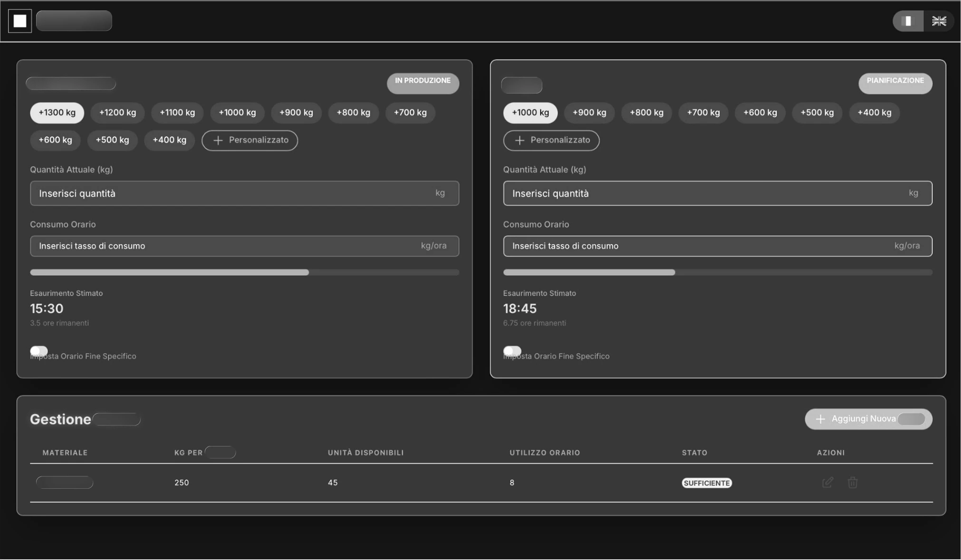The height and width of the screenshot is (560, 961).
Task: Open Personalizzato custom quantity entry
Action: coord(250,140)
